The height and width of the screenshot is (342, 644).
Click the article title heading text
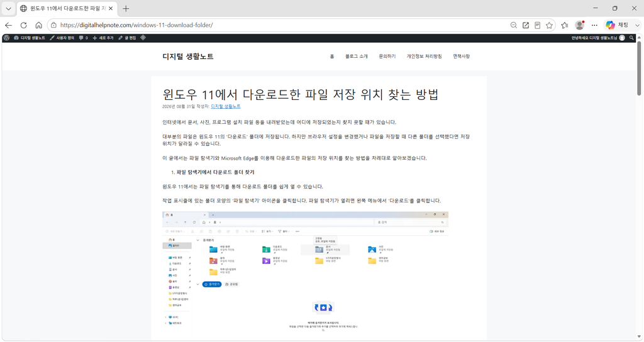(300, 94)
